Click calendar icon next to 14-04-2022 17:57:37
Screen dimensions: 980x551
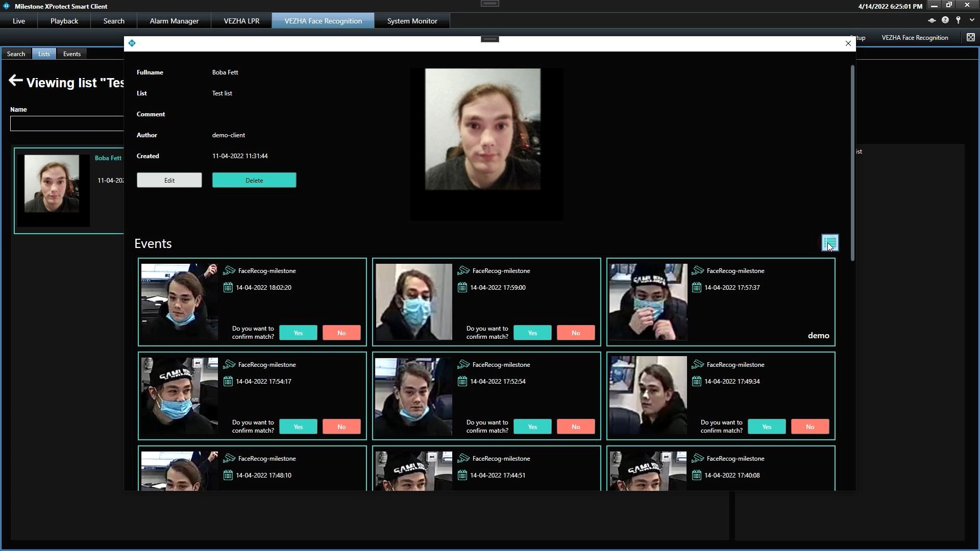(x=697, y=287)
